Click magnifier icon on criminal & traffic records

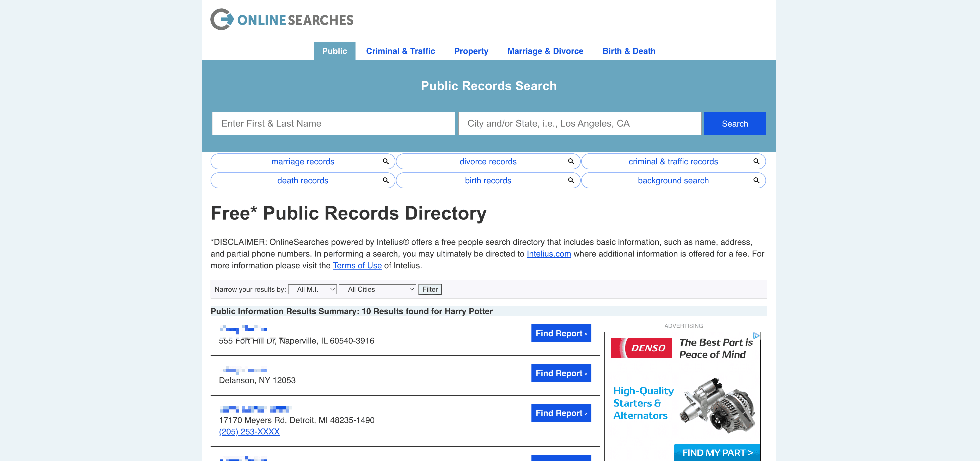coord(756,161)
